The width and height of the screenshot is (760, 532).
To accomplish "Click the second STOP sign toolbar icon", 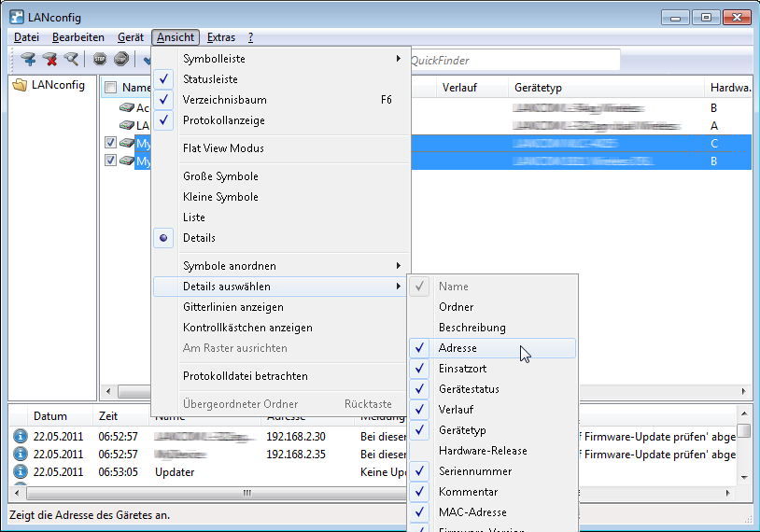I will tap(120, 60).
